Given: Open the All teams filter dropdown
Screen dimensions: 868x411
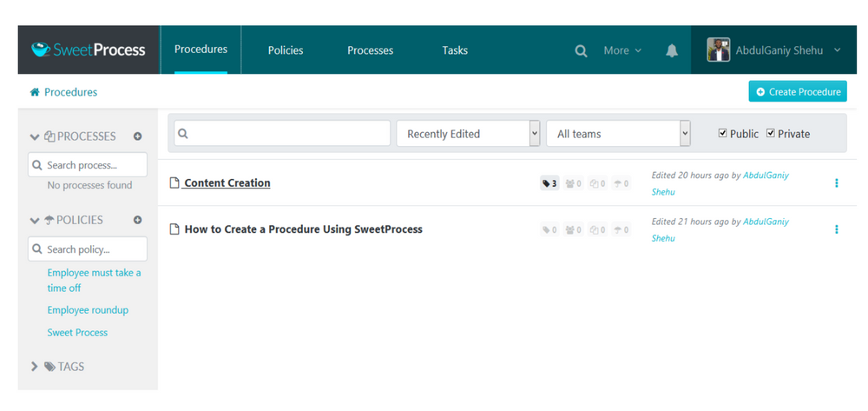Looking at the screenshot, I should 618,134.
